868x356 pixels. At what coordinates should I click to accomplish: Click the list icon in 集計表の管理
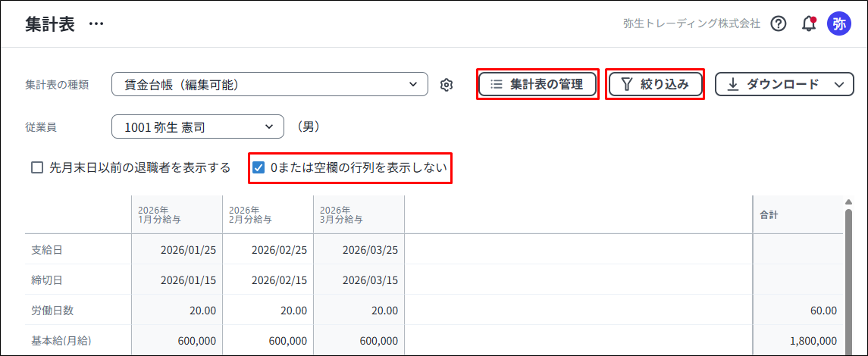coord(497,84)
